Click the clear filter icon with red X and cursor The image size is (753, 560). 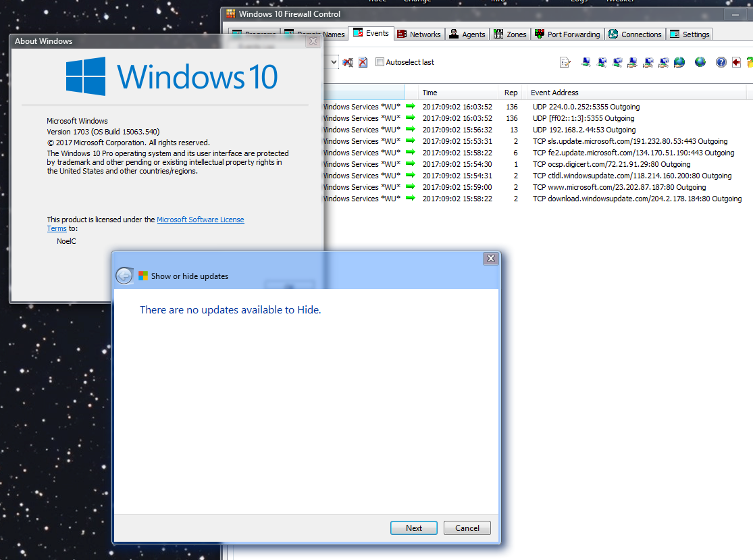click(348, 62)
